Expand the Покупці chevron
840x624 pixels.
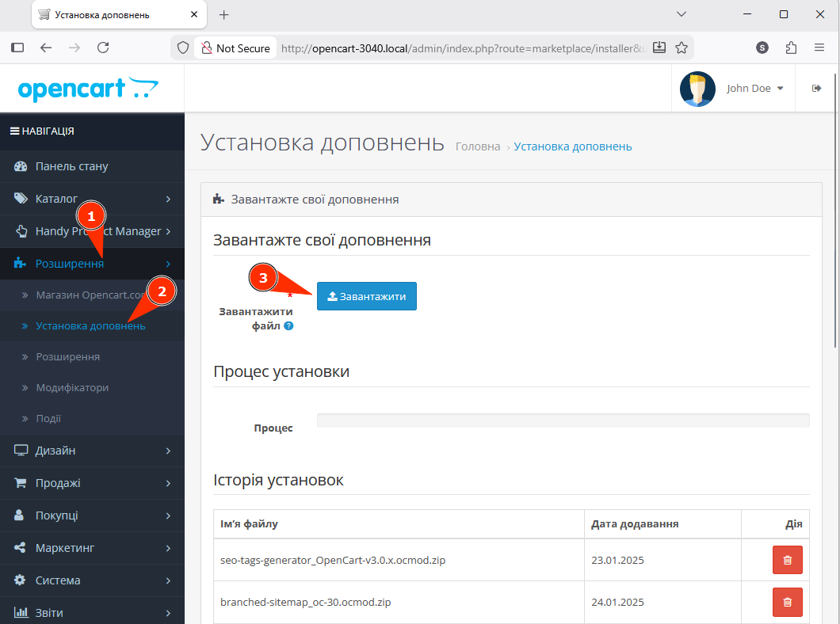coord(168,516)
